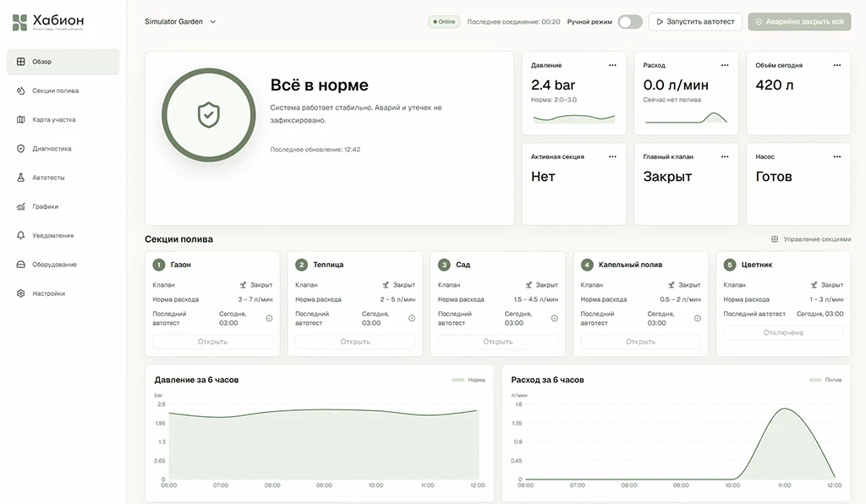The width and height of the screenshot is (866, 504).
Task: Toggle Норма legend in pressure chart
Action: 469,380
